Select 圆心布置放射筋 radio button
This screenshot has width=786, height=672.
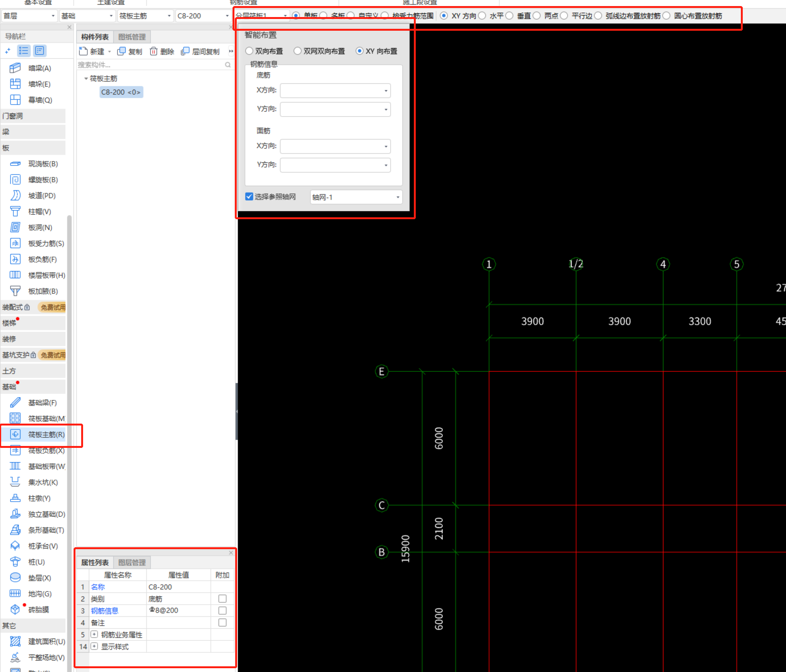click(667, 16)
